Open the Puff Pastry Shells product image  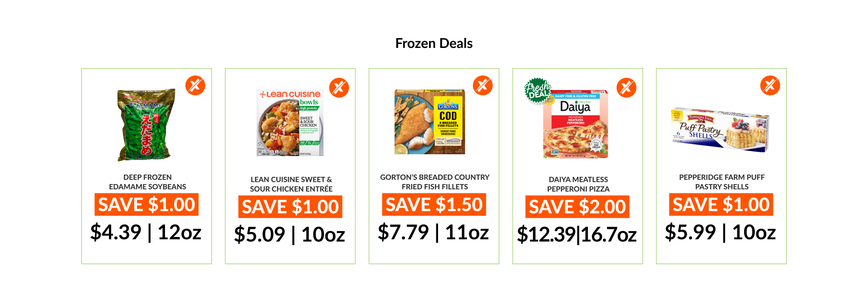(x=720, y=130)
